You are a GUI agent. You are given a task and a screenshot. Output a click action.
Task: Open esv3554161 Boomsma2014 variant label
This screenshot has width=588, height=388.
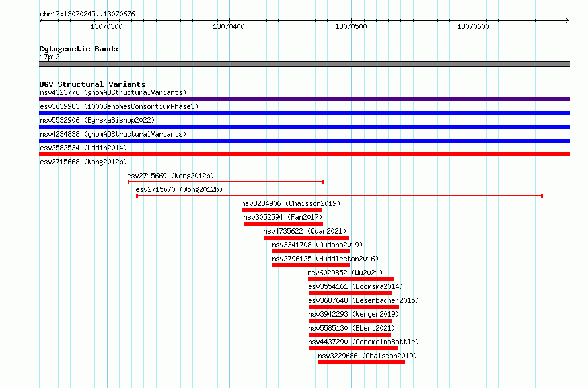(x=355, y=286)
